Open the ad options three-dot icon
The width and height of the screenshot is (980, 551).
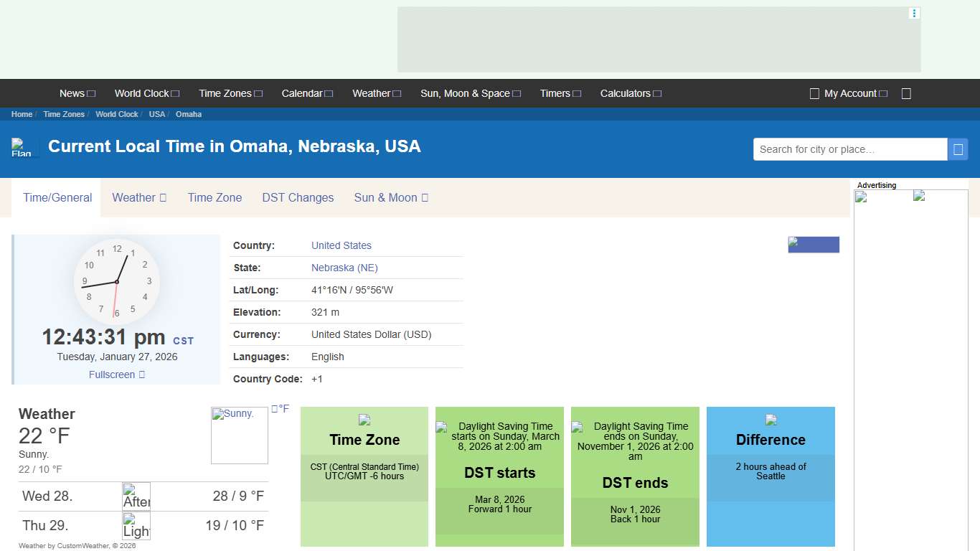pyautogui.click(x=913, y=13)
